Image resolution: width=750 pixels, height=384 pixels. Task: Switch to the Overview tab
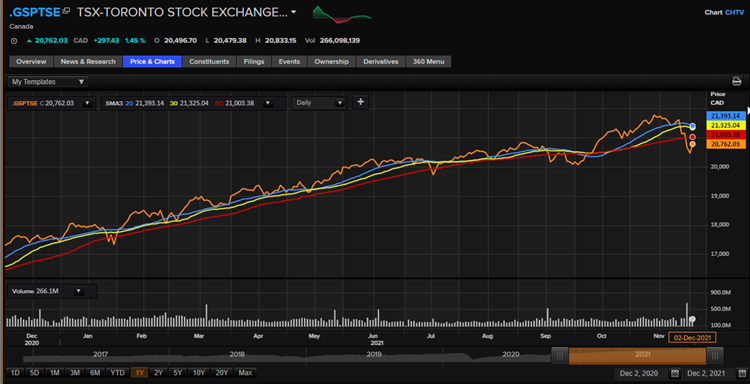click(31, 62)
